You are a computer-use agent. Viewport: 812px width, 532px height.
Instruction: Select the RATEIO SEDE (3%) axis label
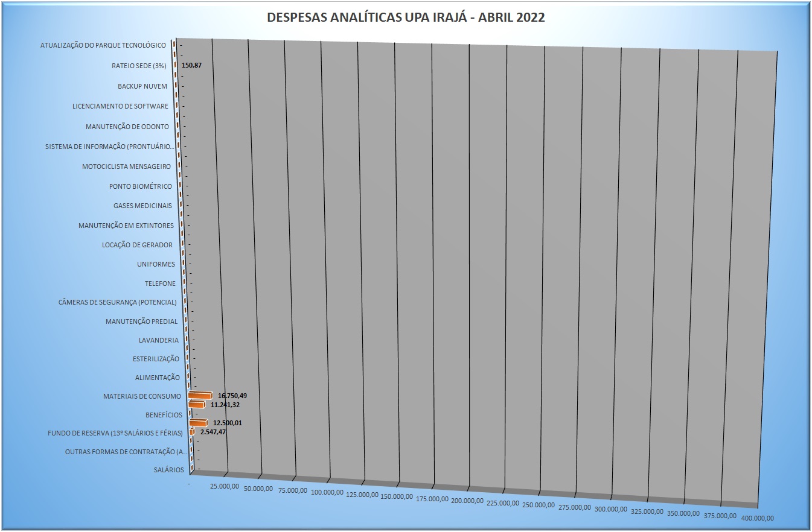tap(139, 65)
